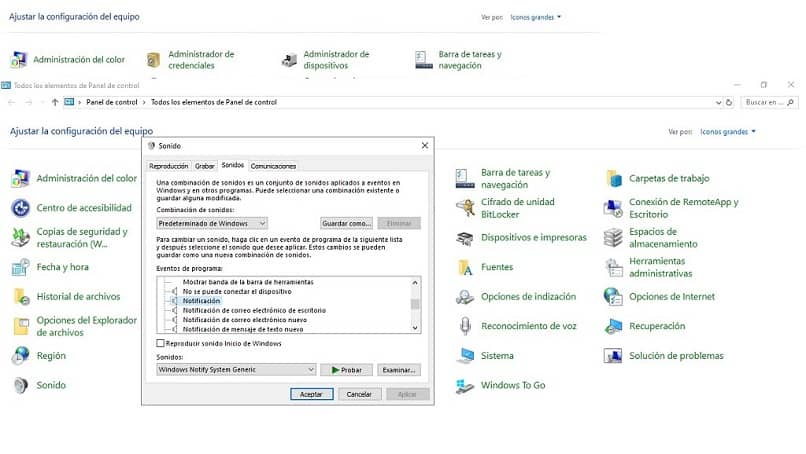This screenshot has height=454, width=806.
Task: Open Espacios de almacenamiento icon
Action: pyautogui.click(x=613, y=238)
